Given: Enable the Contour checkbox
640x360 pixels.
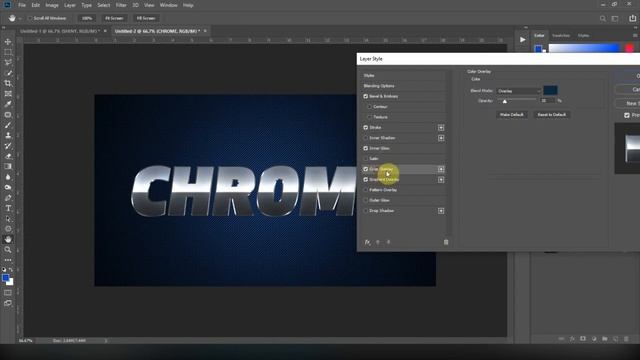Looking at the screenshot, I should (x=369, y=107).
